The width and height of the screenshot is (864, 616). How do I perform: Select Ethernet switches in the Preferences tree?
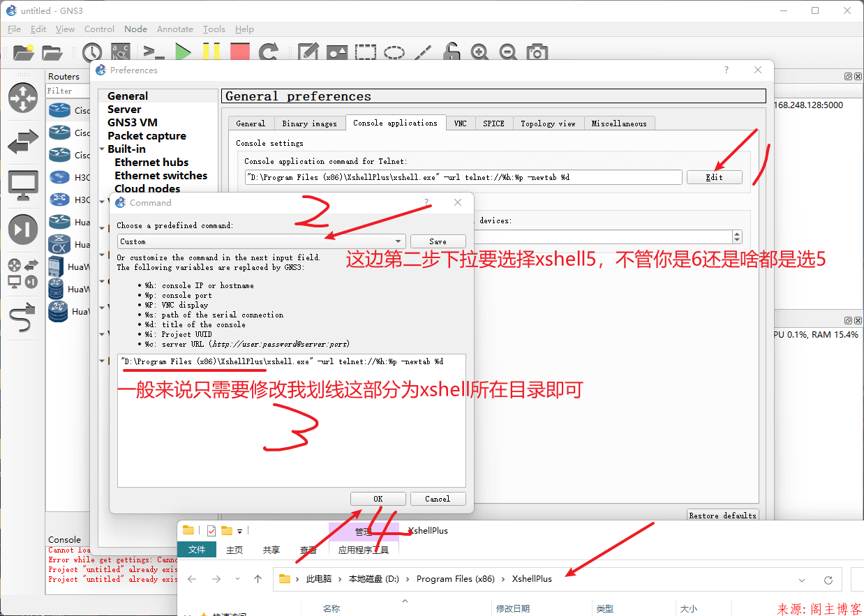click(161, 176)
